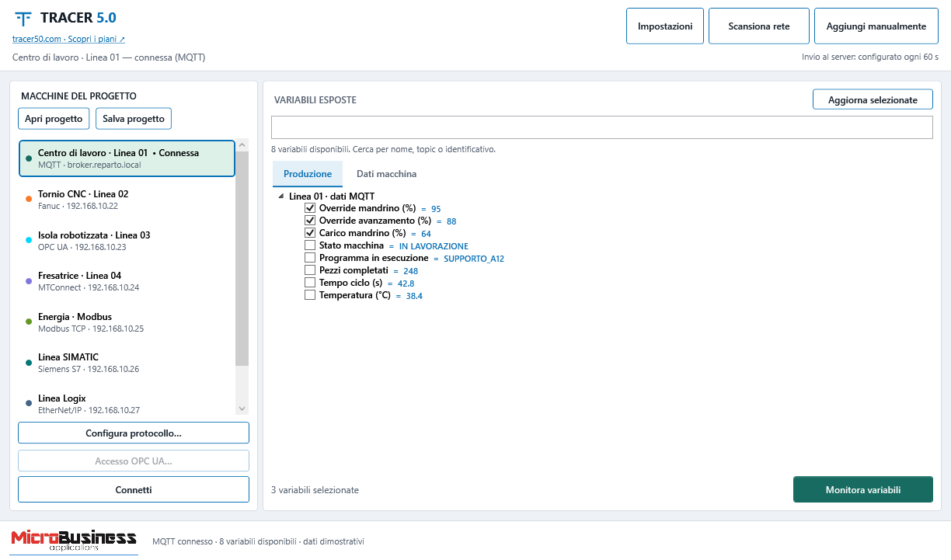Viewport: 951px width, 560px height.
Task: Click value 88 of Override avanzamento
Action: click(x=451, y=221)
